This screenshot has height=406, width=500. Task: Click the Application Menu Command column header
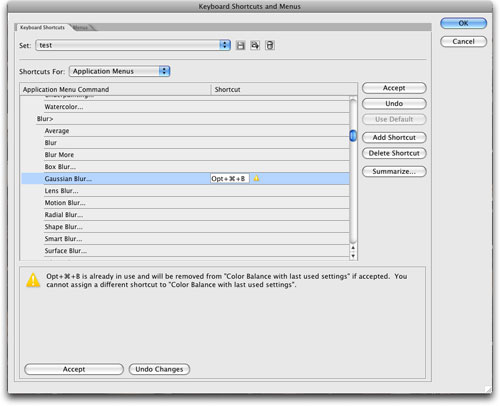coord(115,89)
